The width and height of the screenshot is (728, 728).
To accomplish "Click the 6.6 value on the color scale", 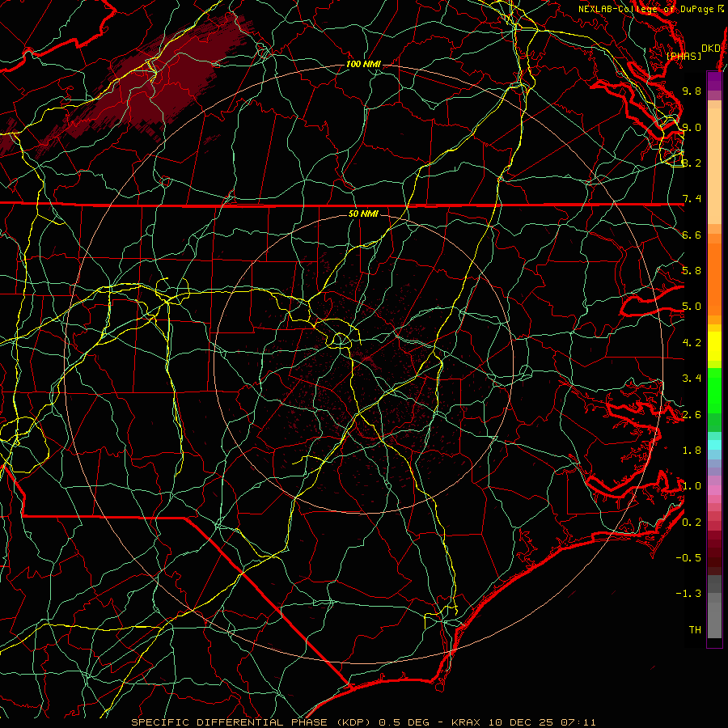I will [692, 235].
